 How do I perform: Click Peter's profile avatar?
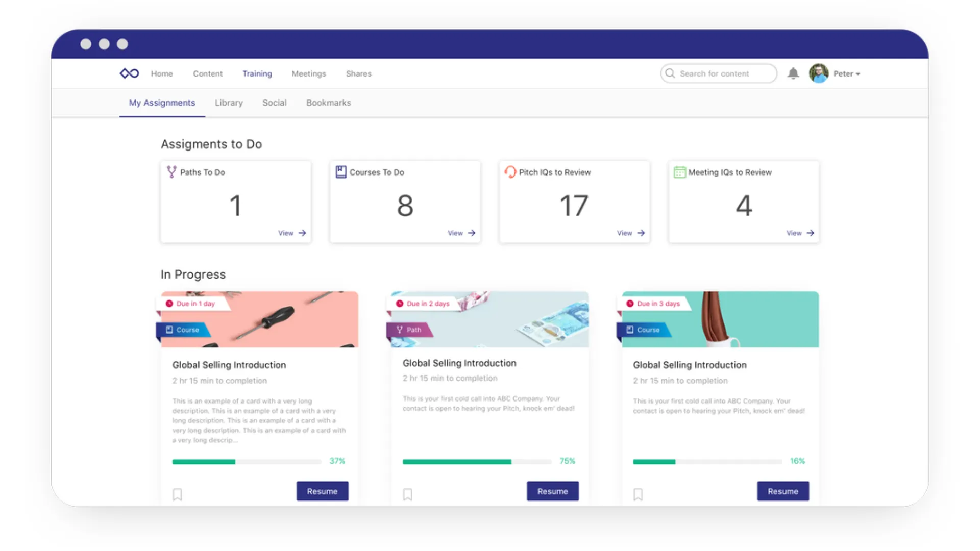(818, 73)
